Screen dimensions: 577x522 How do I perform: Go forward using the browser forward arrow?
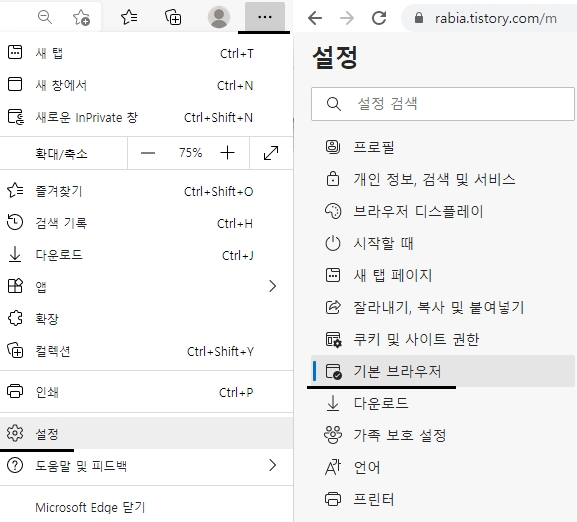coord(347,18)
